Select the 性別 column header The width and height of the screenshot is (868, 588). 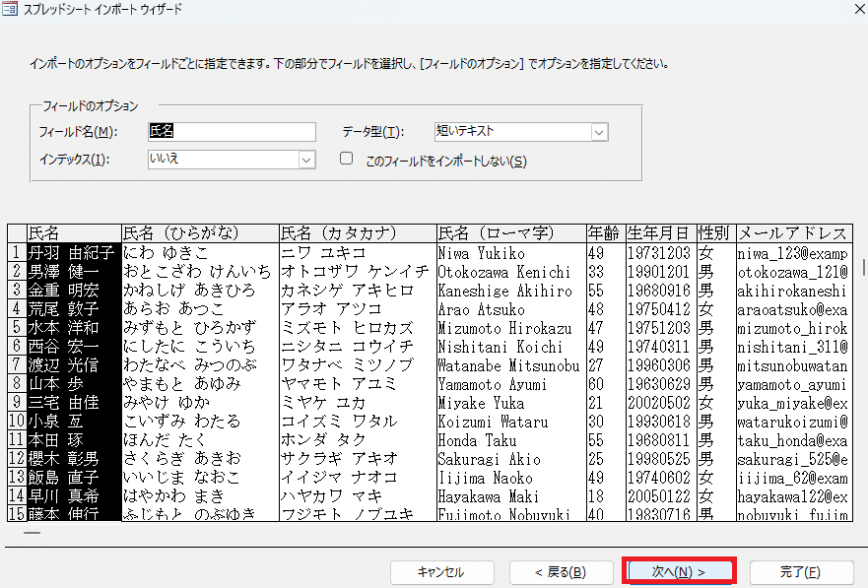pos(716,233)
